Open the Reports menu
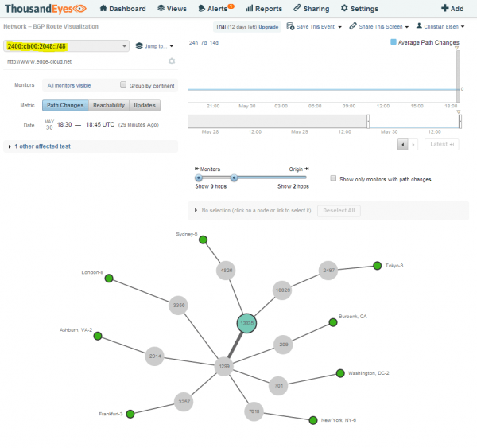The height and width of the screenshot is (448, 477). (264, 9)
